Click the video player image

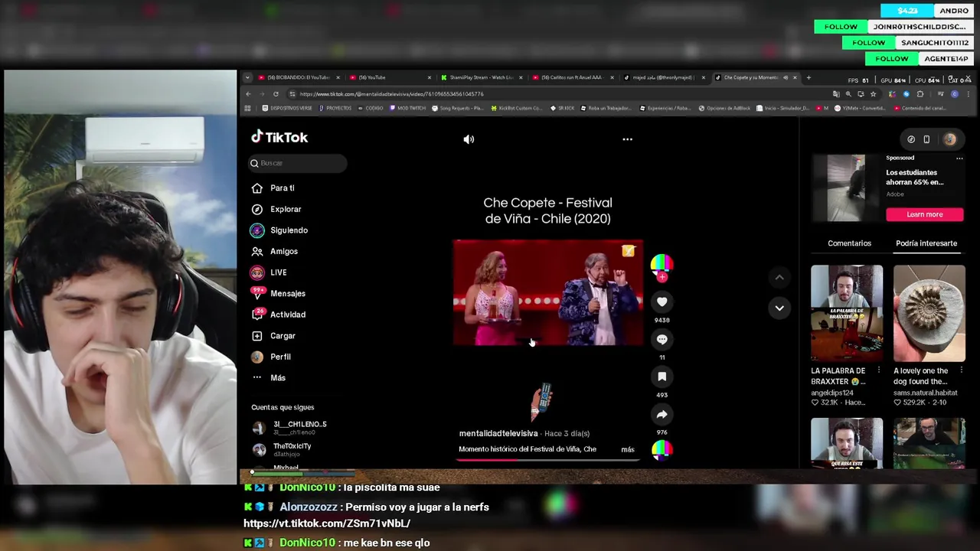[x=547, y=292]
